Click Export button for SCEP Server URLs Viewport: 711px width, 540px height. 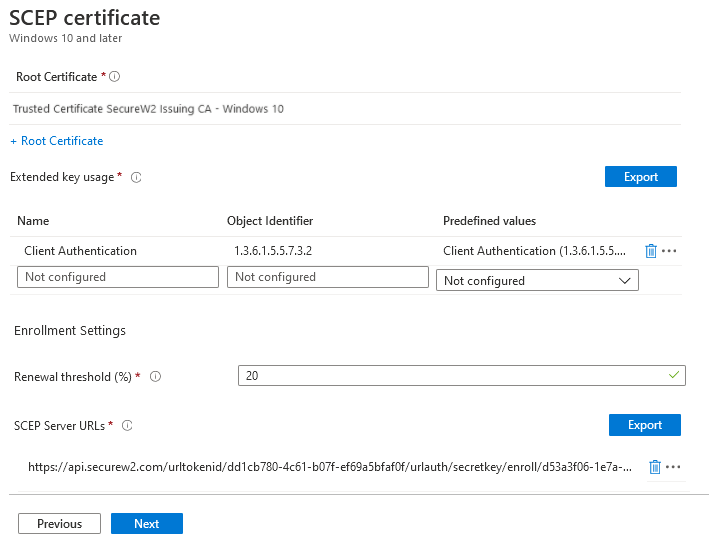click(644, 425)
